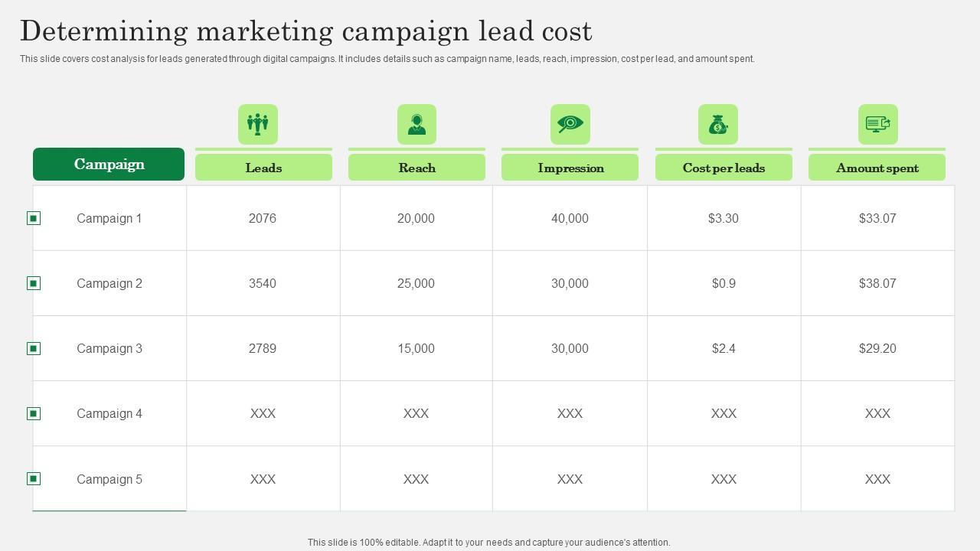Select the Leads column header
980x551 pixels.
point(263,168)
